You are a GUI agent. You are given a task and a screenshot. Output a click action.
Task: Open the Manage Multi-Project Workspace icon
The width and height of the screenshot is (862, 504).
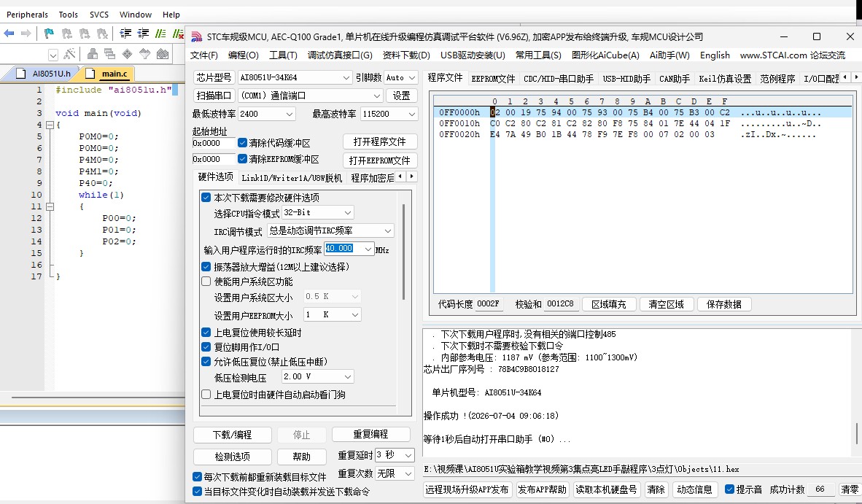(x=109, y=54)
